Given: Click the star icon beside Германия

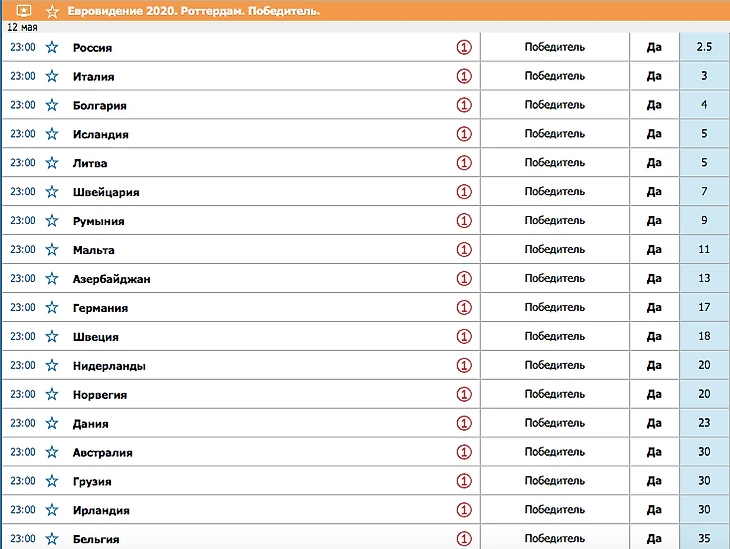Looking at the screenshot, I should [x=52, y=307].
